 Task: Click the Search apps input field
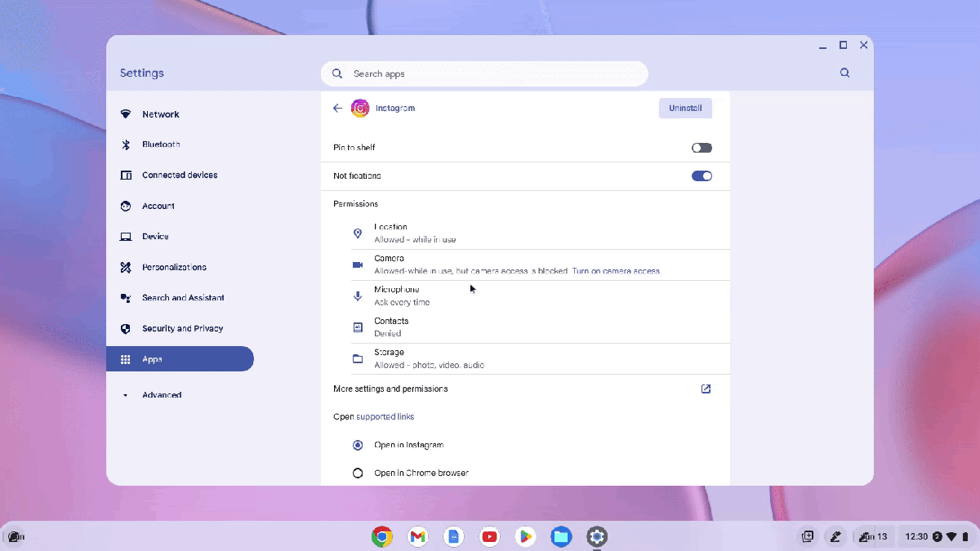483,73
